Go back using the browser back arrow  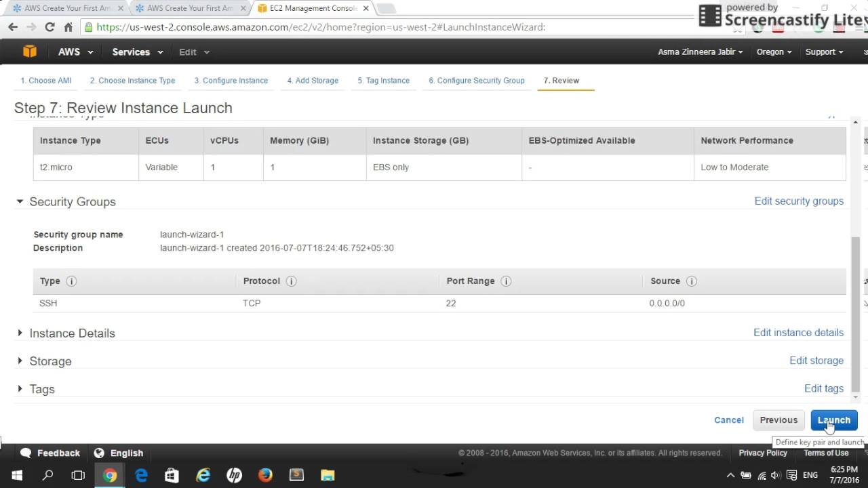(13, 27)
